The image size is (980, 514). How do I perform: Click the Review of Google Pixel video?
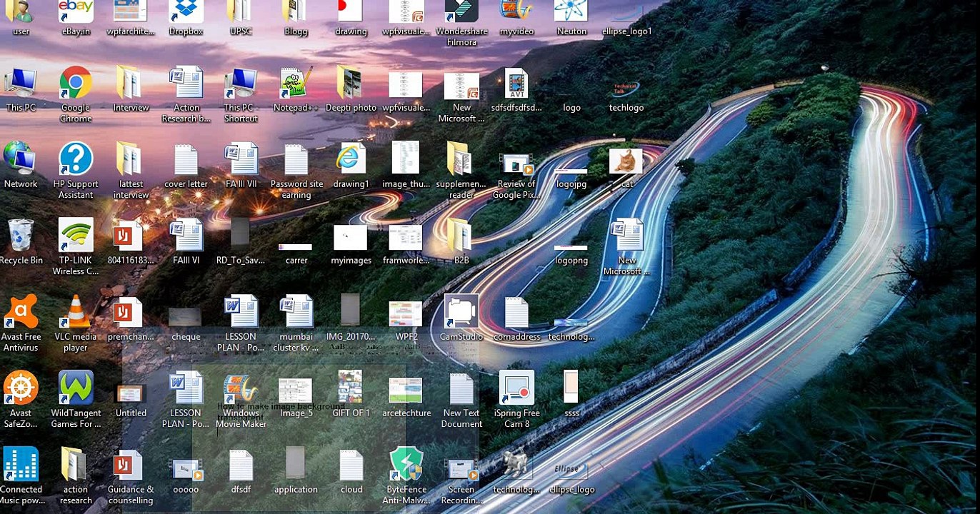(x=516, y=165)
